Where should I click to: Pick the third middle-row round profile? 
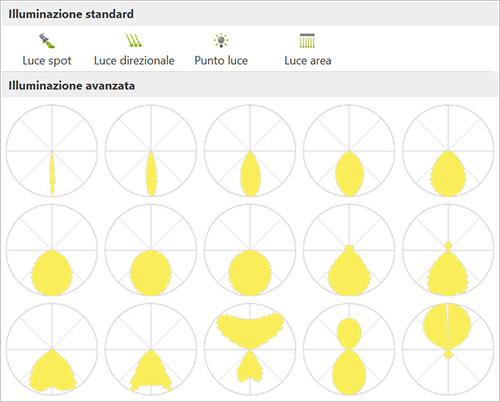pyautogui.click(x=250, y=250)
